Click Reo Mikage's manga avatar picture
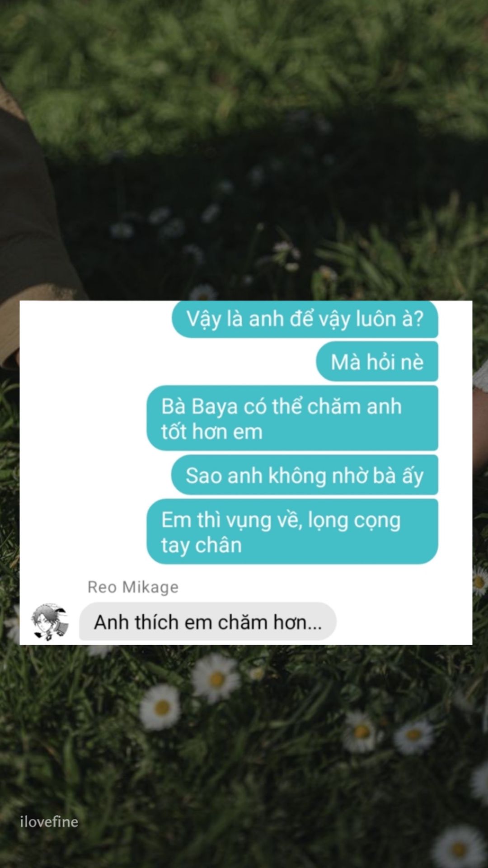Image resolution: width=488 pixels, height=868 pixels. click(50, 622)
